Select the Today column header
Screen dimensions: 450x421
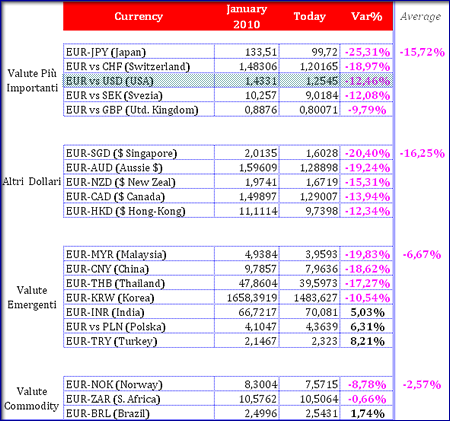click(x=309, y=16)
